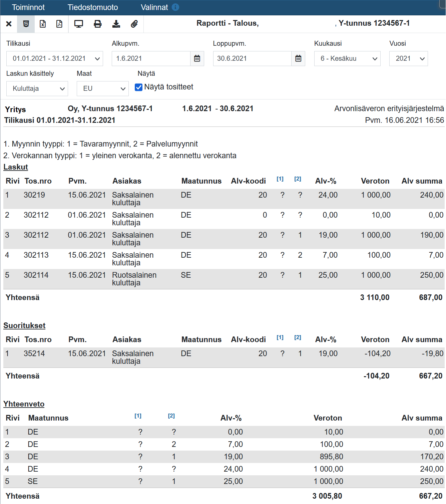This screenshot has height=504, width=446.
Task: Click the download icon
Action: [x=116, y=24]
